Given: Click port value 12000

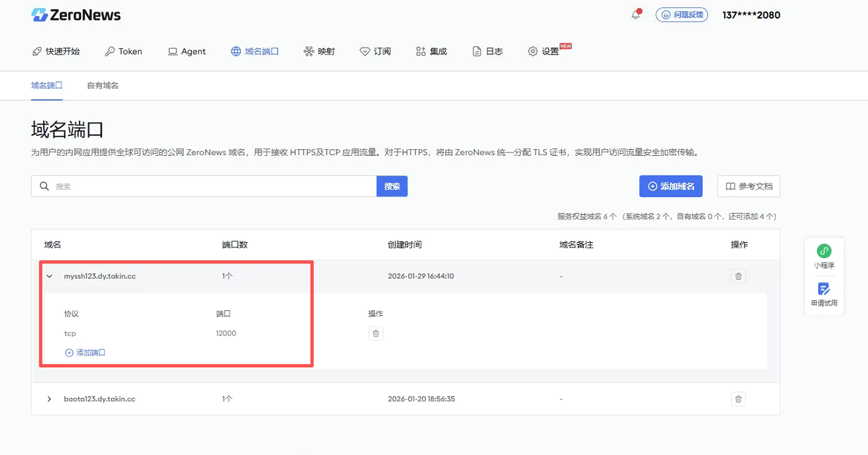Looking at the screenshot, I should [x=226, y=333].
